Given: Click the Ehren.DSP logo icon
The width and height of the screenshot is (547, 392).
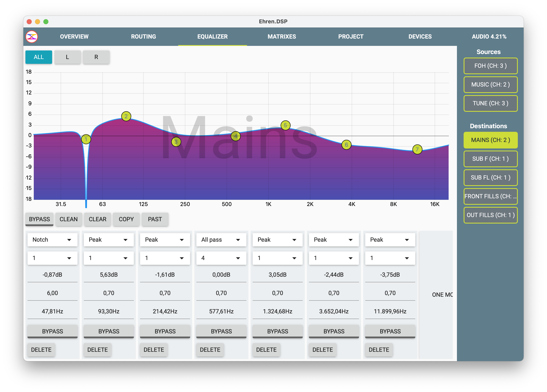Looking at the screenshot, I should point(32,37).
